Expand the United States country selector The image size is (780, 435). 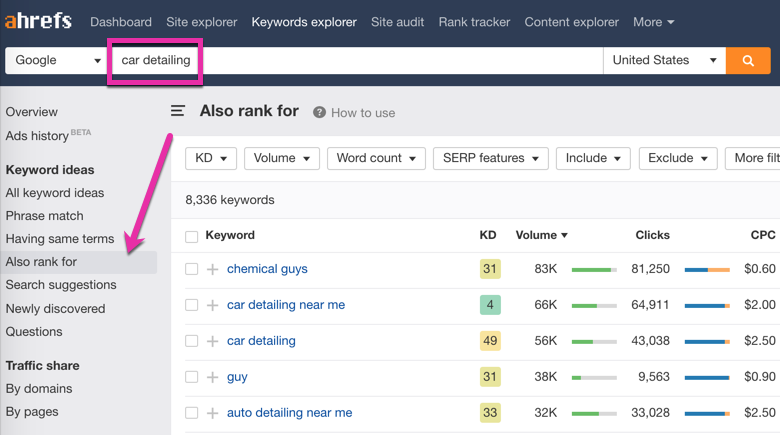[664, 60]
